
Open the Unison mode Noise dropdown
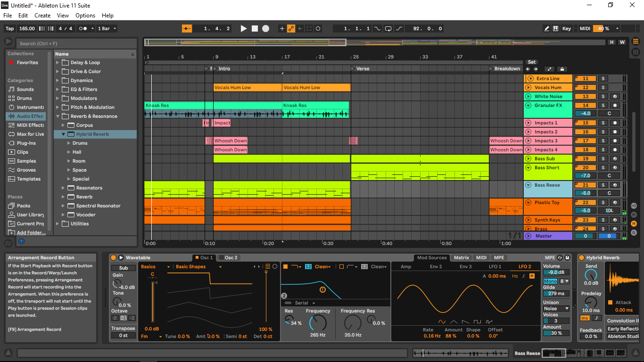pyautogui.click(x=556, y=308)
